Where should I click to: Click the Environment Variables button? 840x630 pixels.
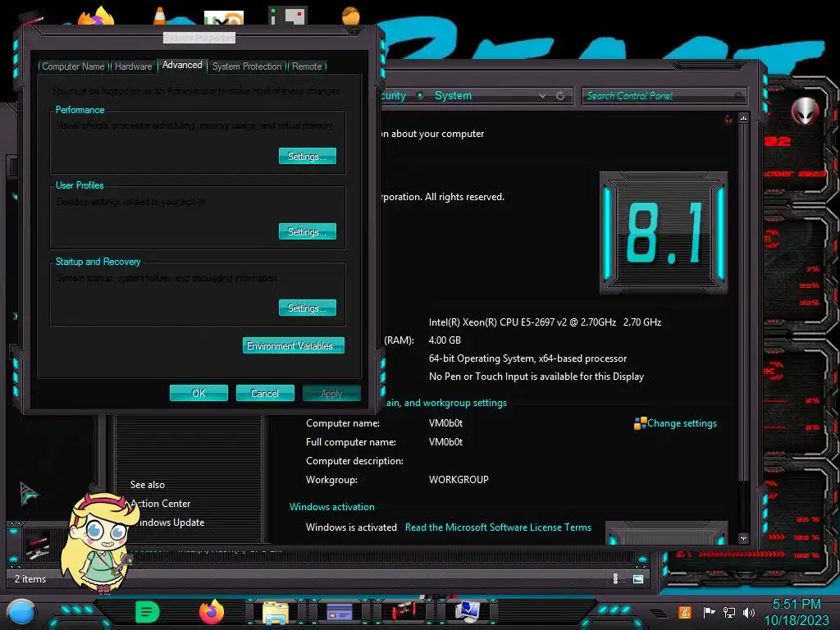(x=294, y=345)
